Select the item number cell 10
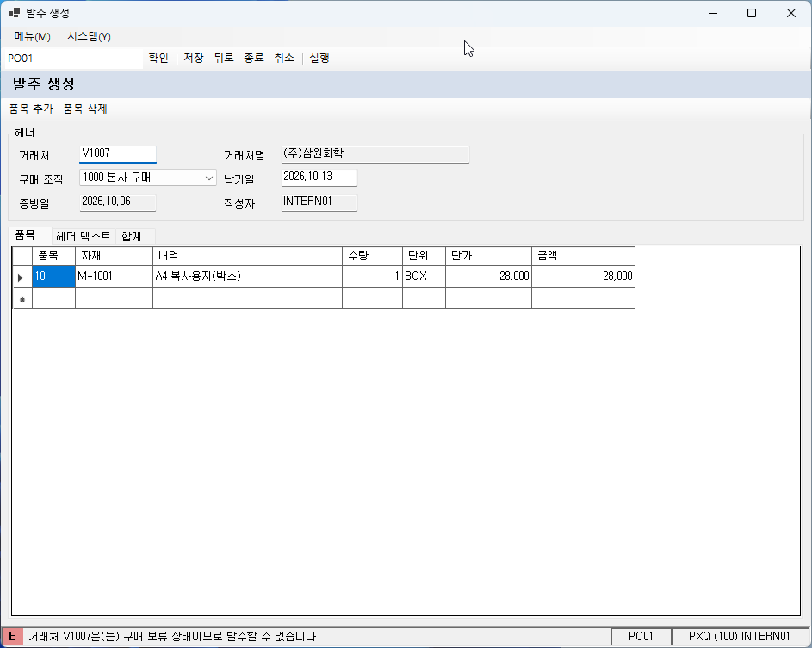The image size is (812, 648). [x=54, y=277]
